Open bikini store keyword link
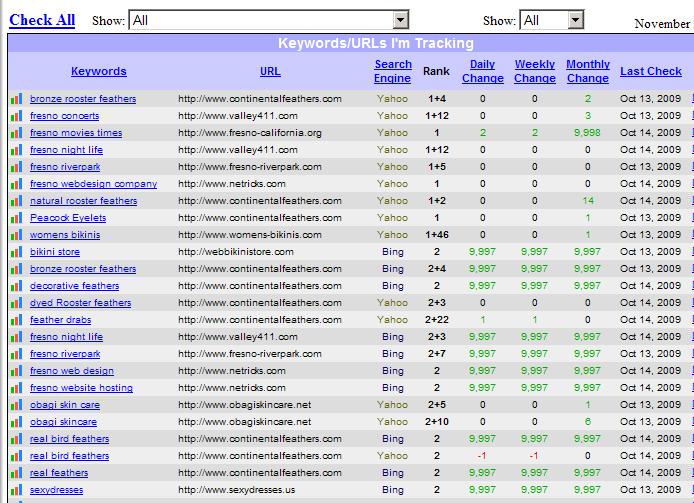The height and width of the screenshot is (503, 694). (55, 252)
